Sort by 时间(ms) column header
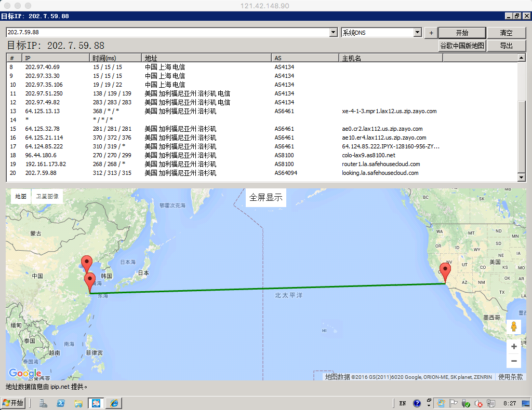Viewport: 532px width, 410px height. 116,58
